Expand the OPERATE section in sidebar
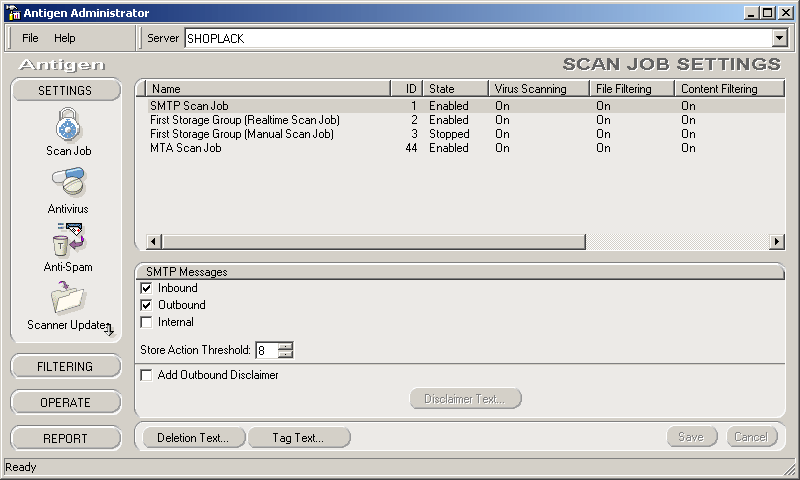800x480 pixels. click(65, 402)
